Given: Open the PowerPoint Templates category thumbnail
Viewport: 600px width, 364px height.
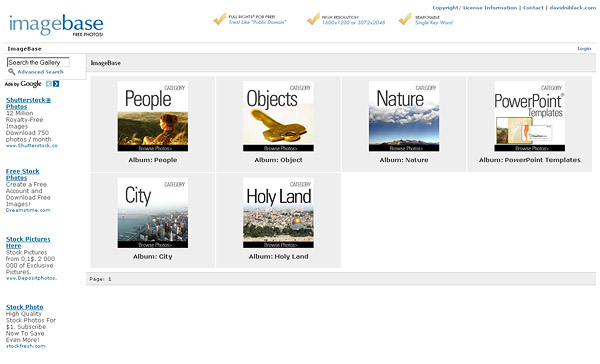Looking at the screenshot, I should (x=530, y=116).
